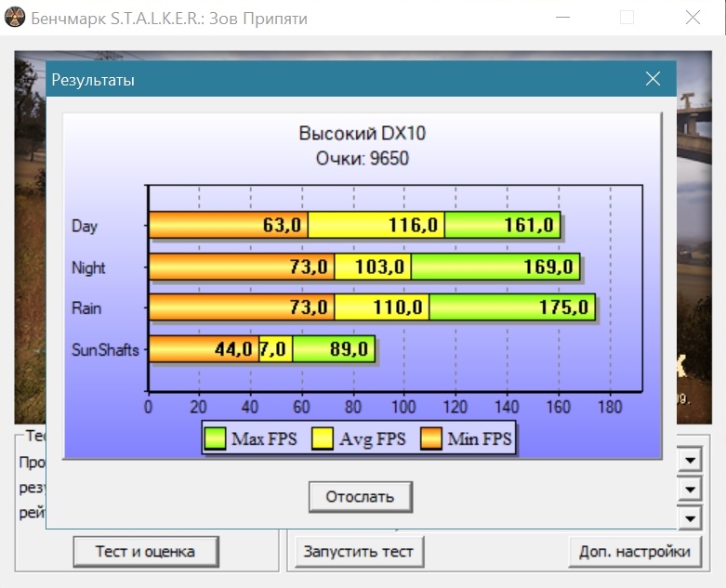Click the Day avg FPS 116,0 bar
The height and width of the screenshot is (588, 726).
coord(376,225)
